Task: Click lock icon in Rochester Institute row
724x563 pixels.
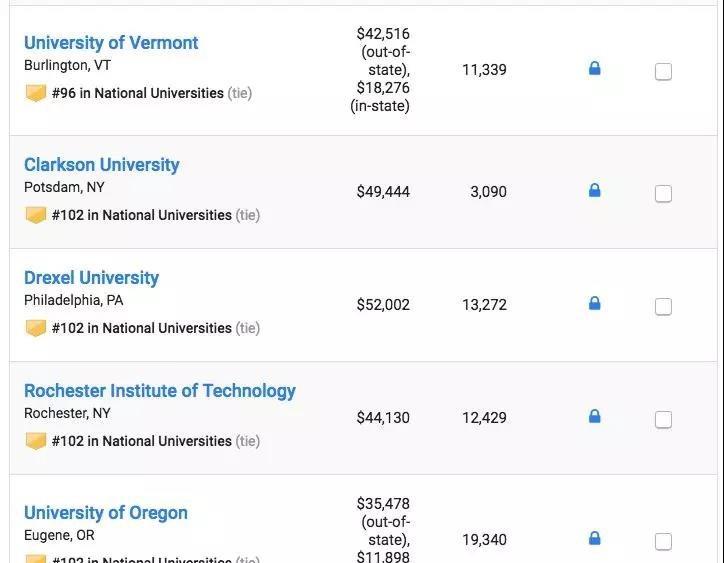Action: tap(595, 416)
